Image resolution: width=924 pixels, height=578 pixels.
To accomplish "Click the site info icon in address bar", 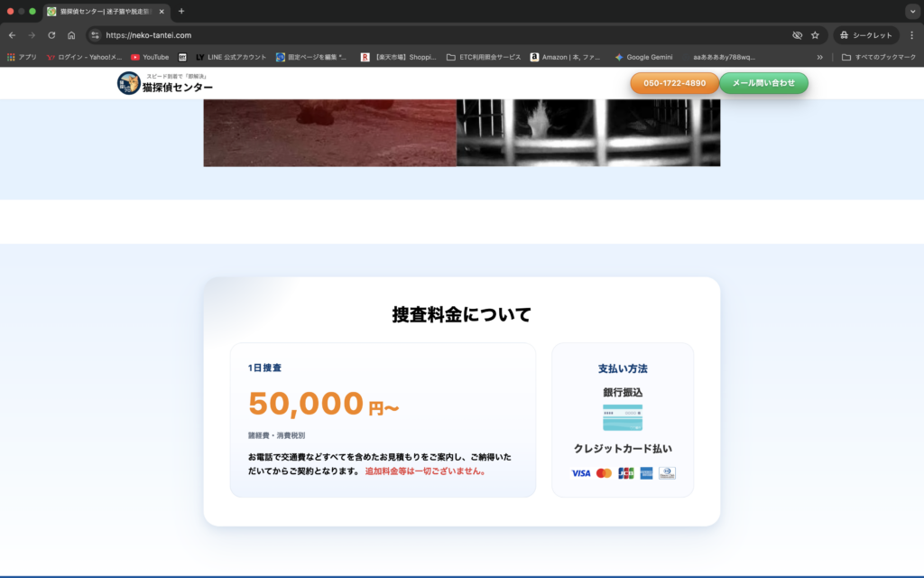I will coord(96,35).
